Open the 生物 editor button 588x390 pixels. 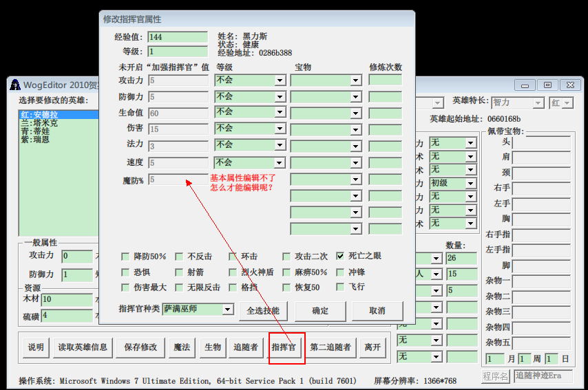click(x=213, y=347)
